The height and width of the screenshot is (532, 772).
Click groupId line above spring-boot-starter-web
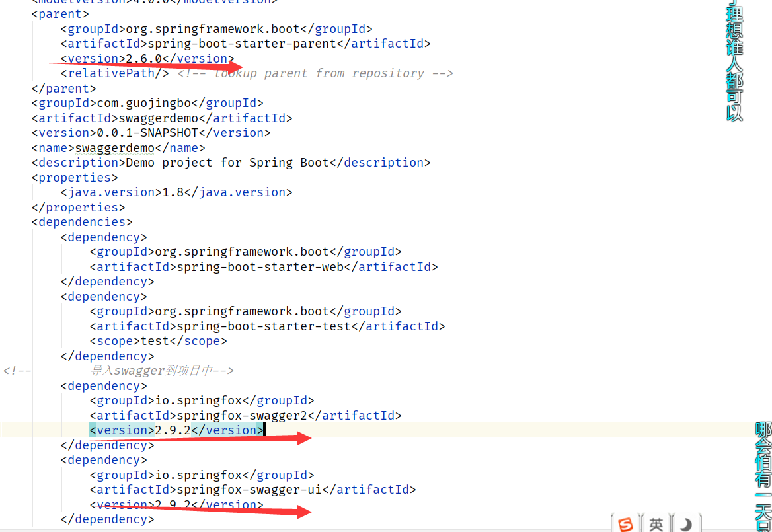245,252
